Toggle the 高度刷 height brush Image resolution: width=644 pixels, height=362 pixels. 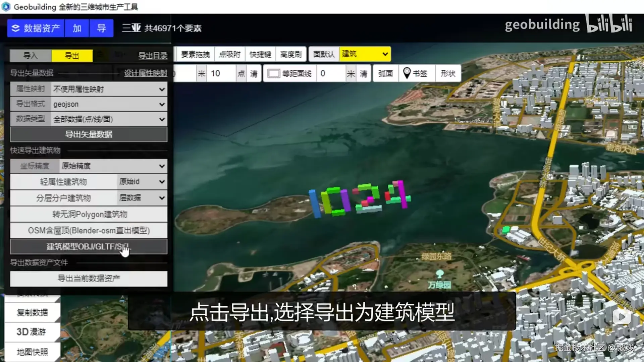pos(291,54)
